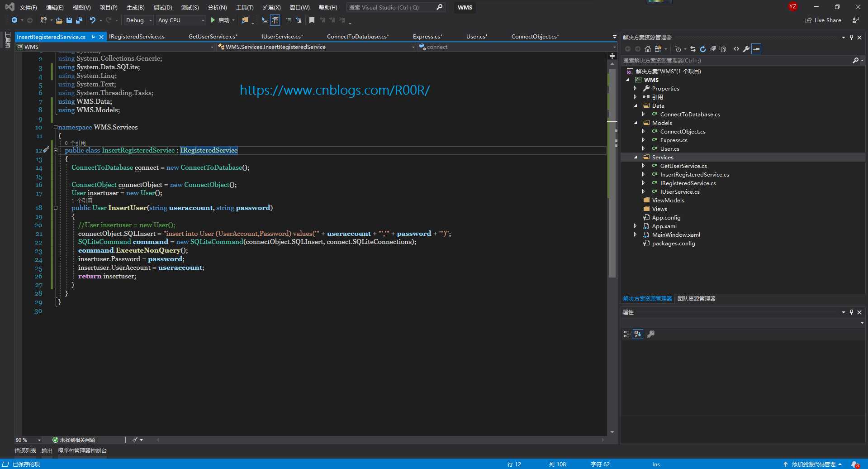Click the View Code angle-brackets icon

(736, 49)
